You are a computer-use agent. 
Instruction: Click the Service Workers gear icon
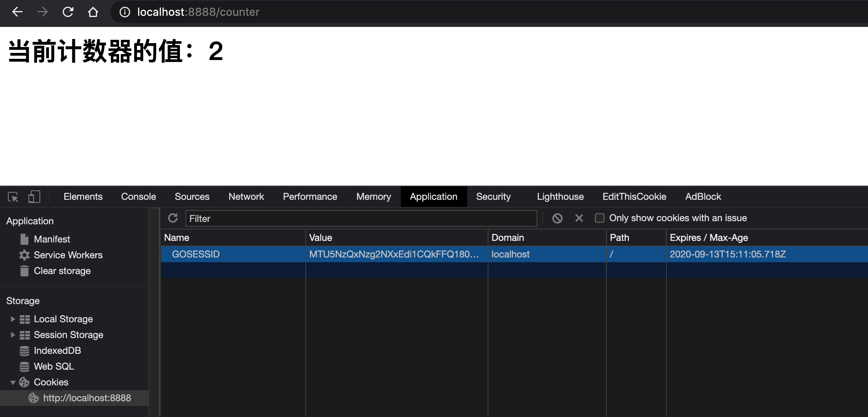click(24, 255)
